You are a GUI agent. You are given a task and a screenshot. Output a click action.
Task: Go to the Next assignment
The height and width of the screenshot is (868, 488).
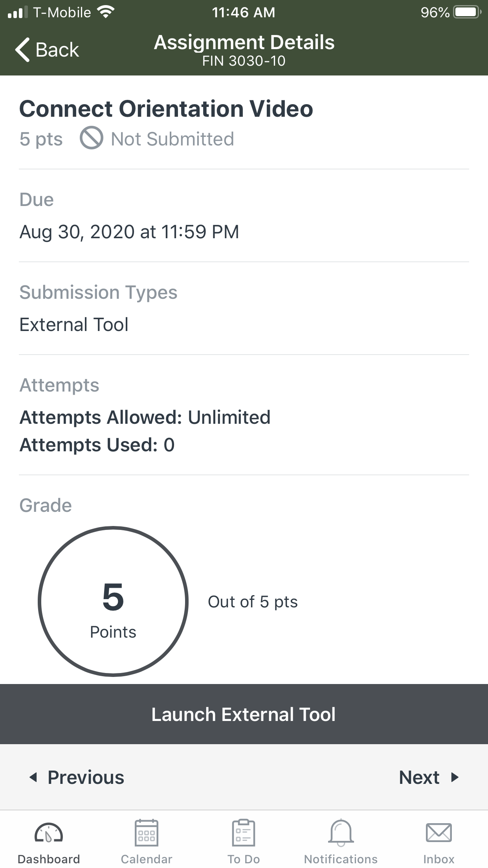click(x=419, y=777)
